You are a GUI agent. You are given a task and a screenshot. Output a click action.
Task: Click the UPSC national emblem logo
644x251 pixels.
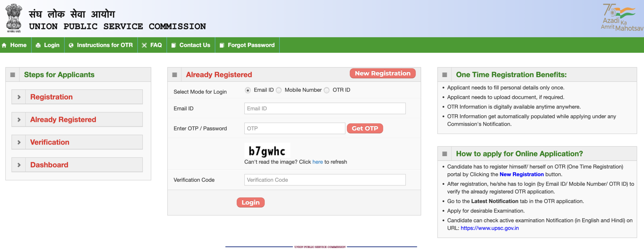[14, 18]
